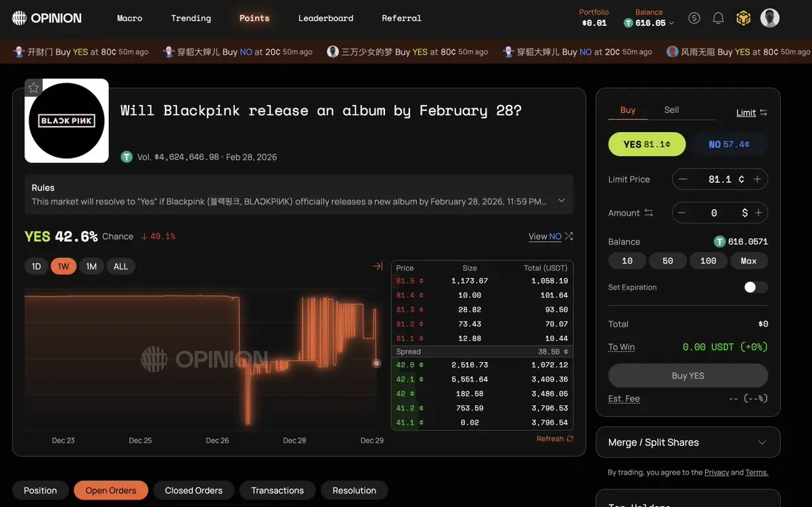Select ALL chart range

click(120, 266)
